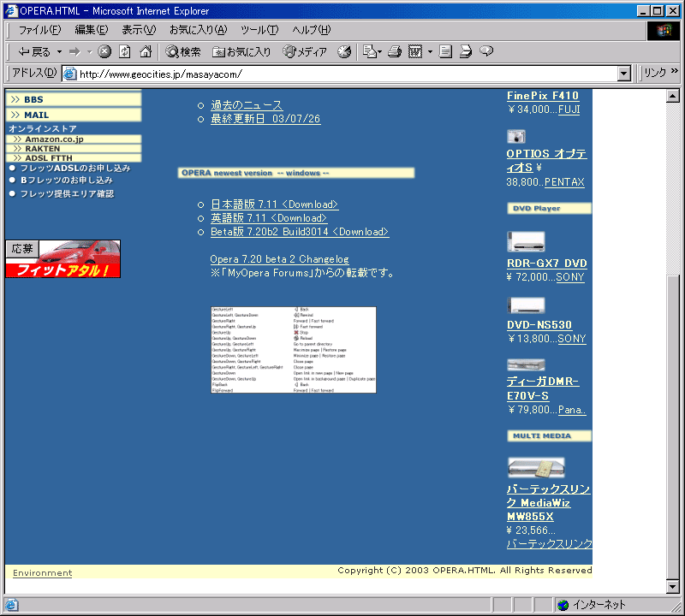Click the インターネット zone globe in status bar
Viewport: 685px width, 616px height.
click(563, 605)
